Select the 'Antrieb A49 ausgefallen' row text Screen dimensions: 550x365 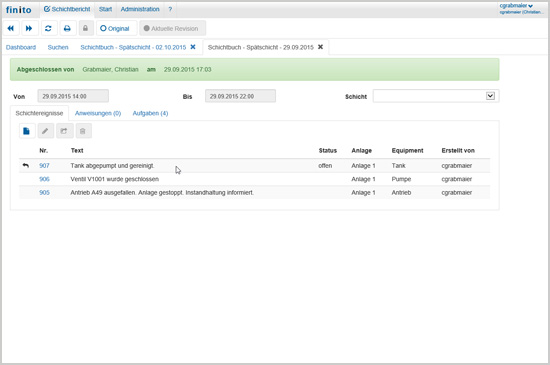pos(162,192)
